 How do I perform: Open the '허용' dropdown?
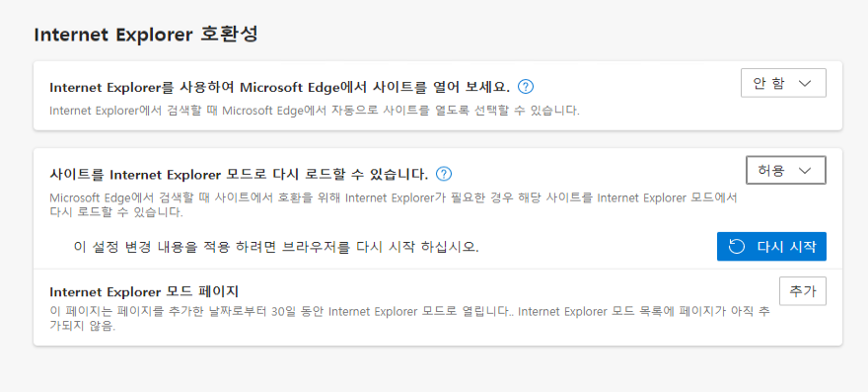786,170
